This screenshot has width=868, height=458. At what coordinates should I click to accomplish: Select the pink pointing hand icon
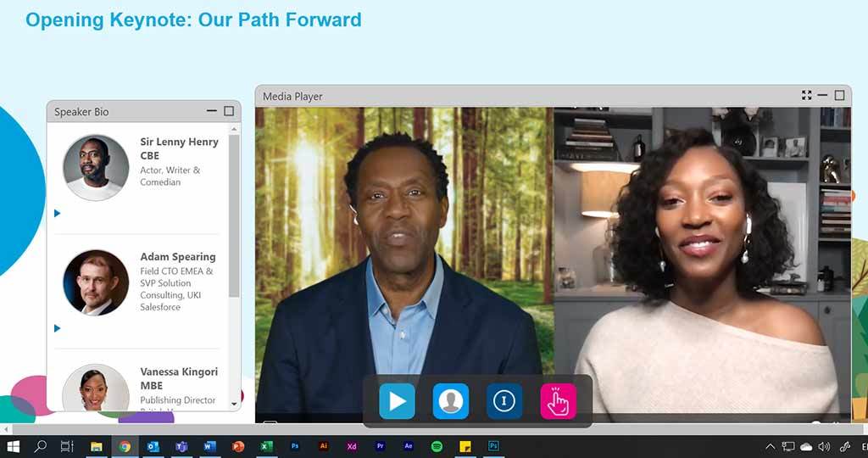[558, 401]
